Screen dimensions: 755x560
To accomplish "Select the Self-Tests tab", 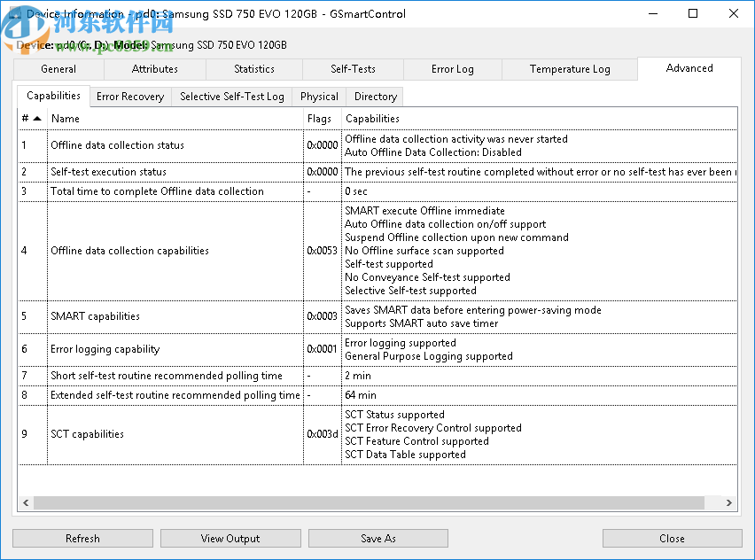I will coord(353,68).
